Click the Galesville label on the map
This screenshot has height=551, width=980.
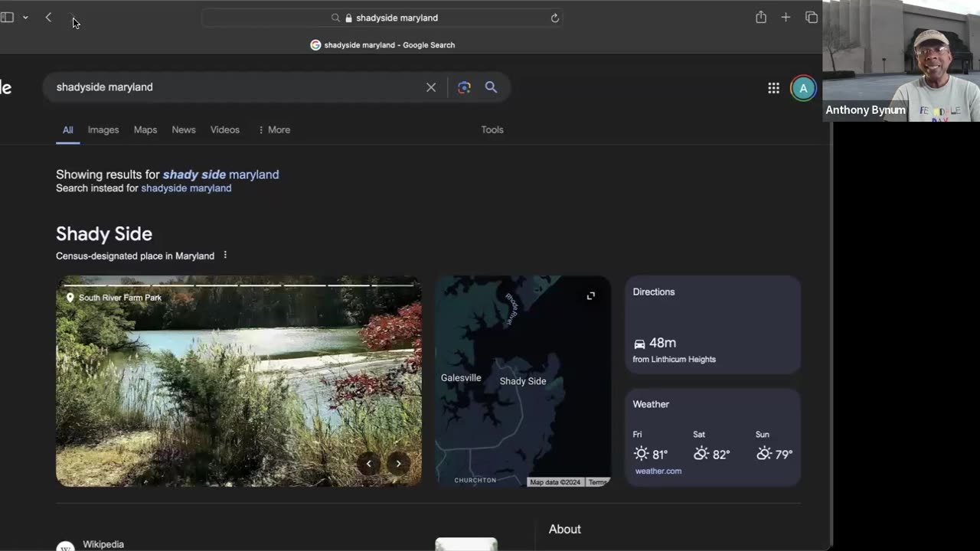point(461,378)
